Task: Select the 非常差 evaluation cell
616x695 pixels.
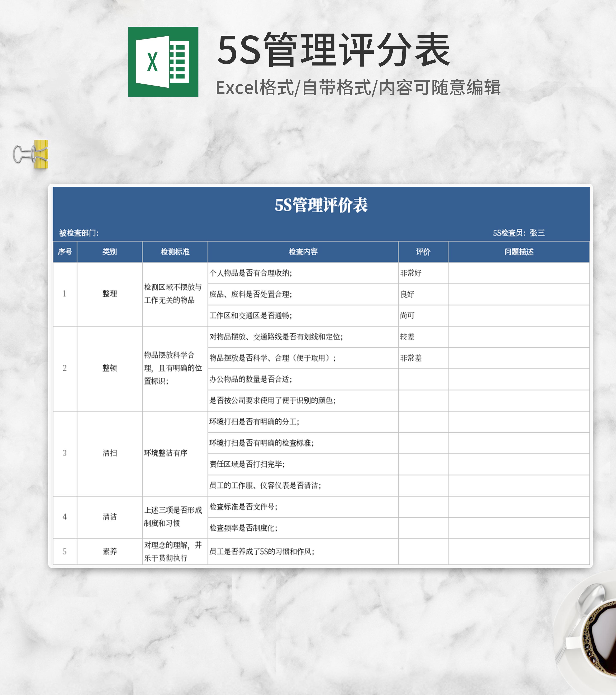Action: pyautogui.click(x=411, y=358)
